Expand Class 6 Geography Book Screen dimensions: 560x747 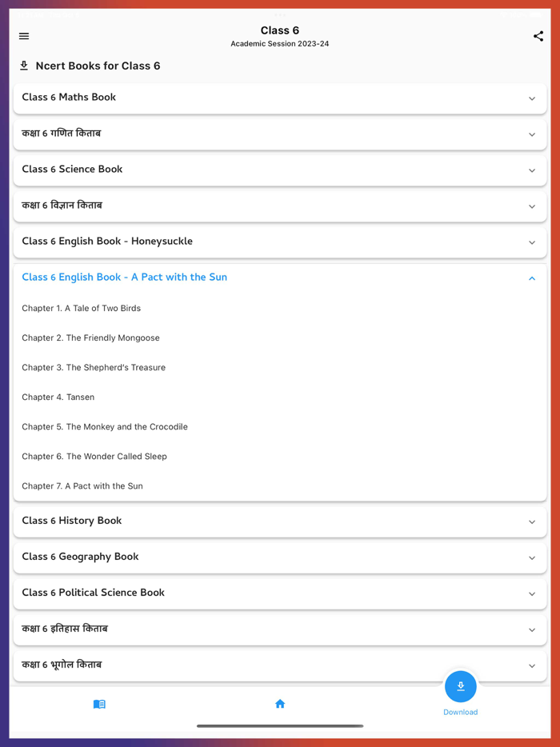(280, 557)
